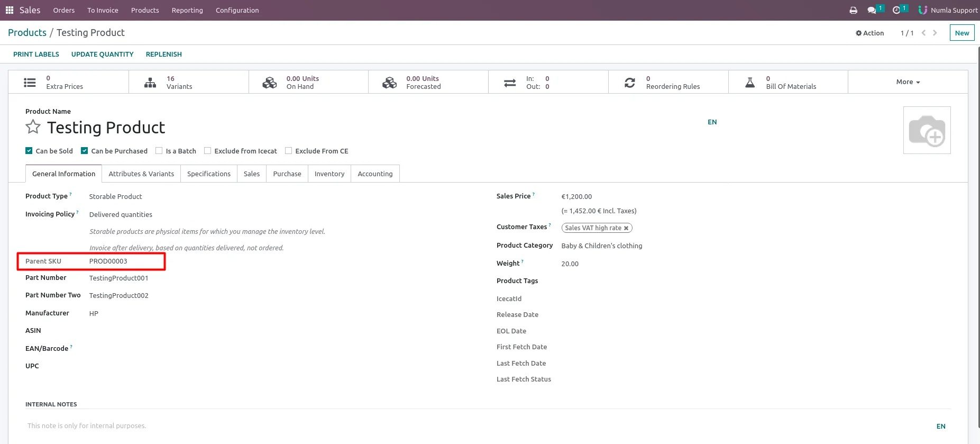Click the Bill Of Materials flask icon
The image size is (980, 444).
click(x=750, y=83)
